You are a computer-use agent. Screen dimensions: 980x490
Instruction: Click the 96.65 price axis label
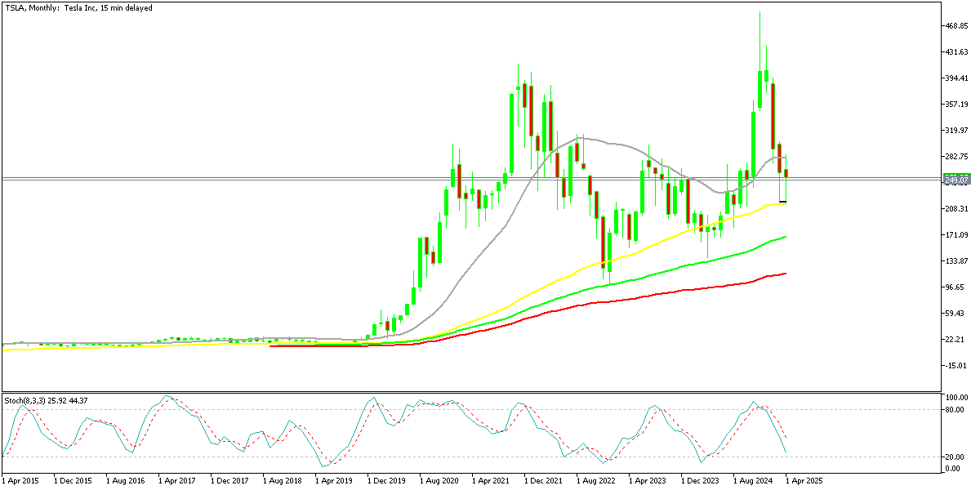coord(955,287)
